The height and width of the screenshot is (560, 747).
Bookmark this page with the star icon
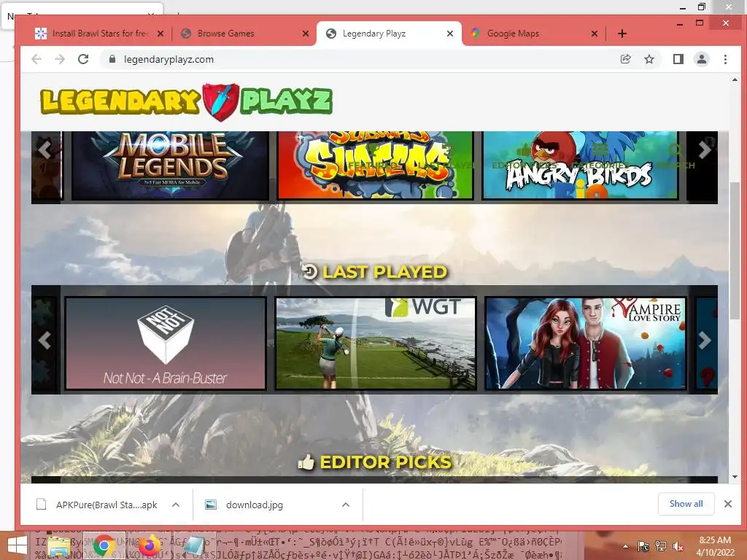649,59
